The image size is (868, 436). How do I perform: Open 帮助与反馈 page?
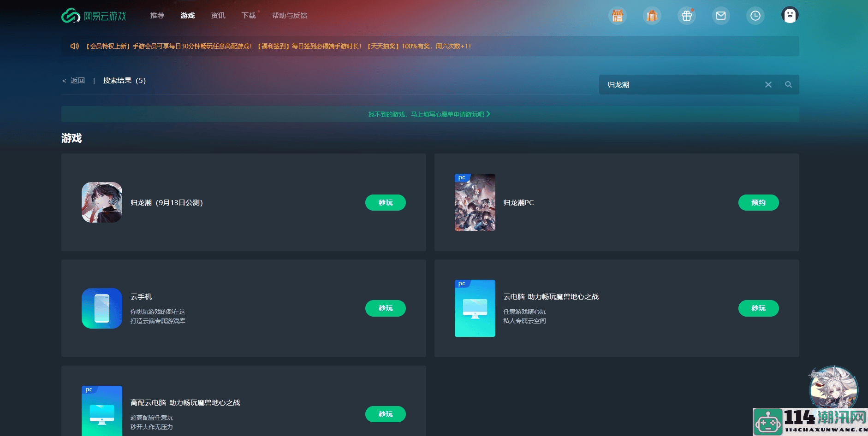tap(290, 16)
